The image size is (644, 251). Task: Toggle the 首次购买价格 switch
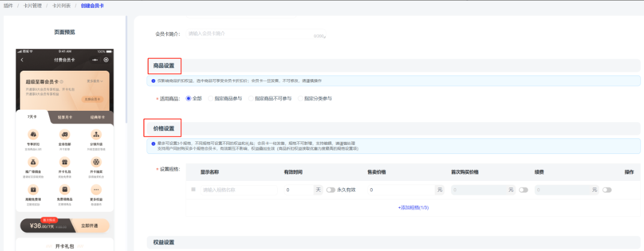point(523,190)
